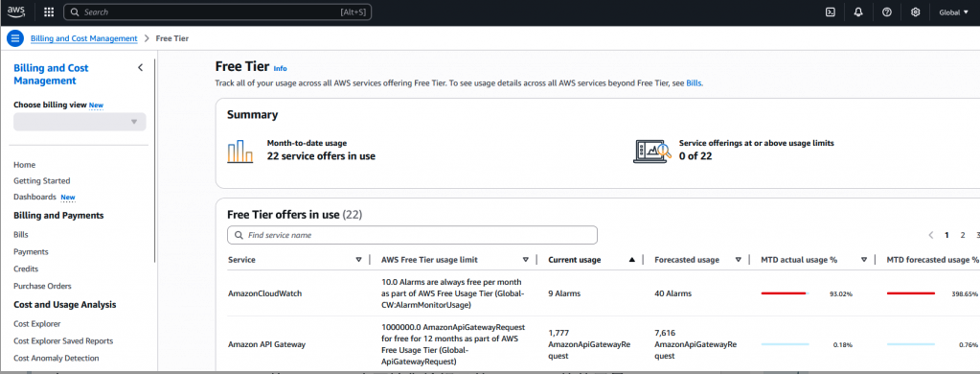
Task: Open the Free Tier Info link
Action: [x=281, y=68]
